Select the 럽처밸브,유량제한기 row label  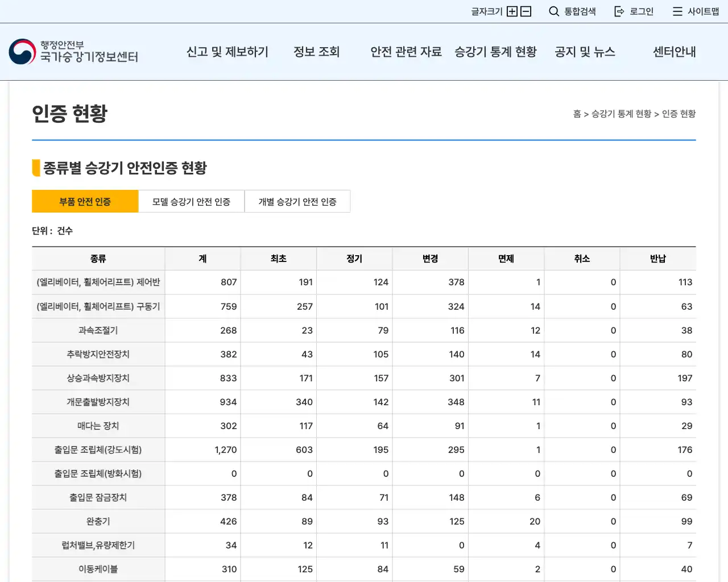pyautogui.click(x=98, y=545)
